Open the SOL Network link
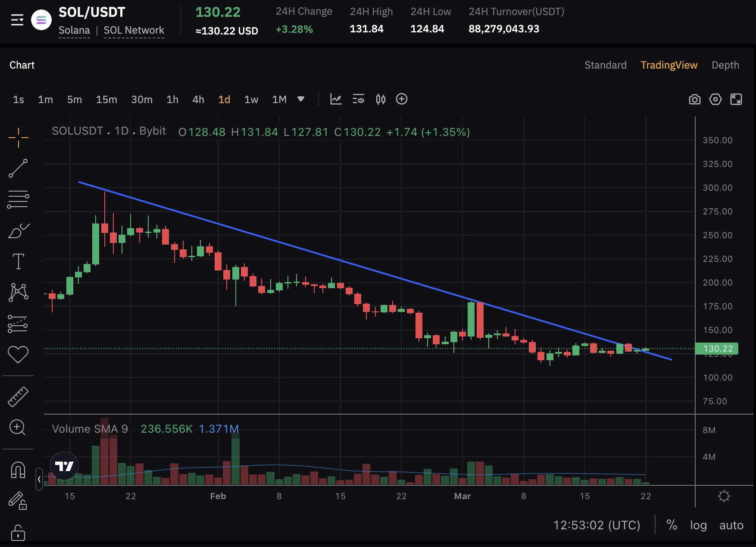Image resolution: width=756 pixels, height=547 pixels. pos(134,30)
